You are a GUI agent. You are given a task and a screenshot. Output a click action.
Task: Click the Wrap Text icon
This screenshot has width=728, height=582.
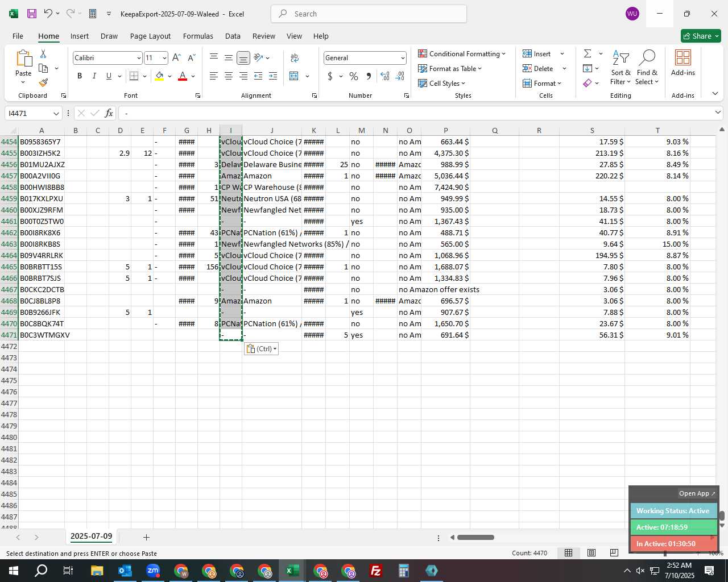(x=295, y=58)
